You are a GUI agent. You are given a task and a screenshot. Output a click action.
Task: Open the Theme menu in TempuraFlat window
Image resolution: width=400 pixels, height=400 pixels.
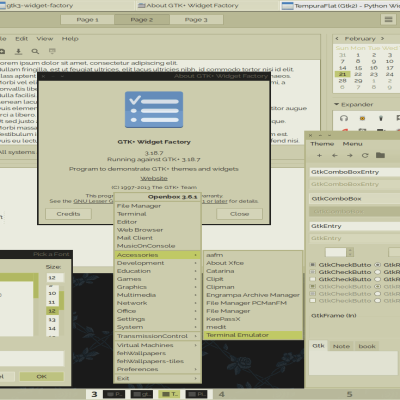(322, 144)
